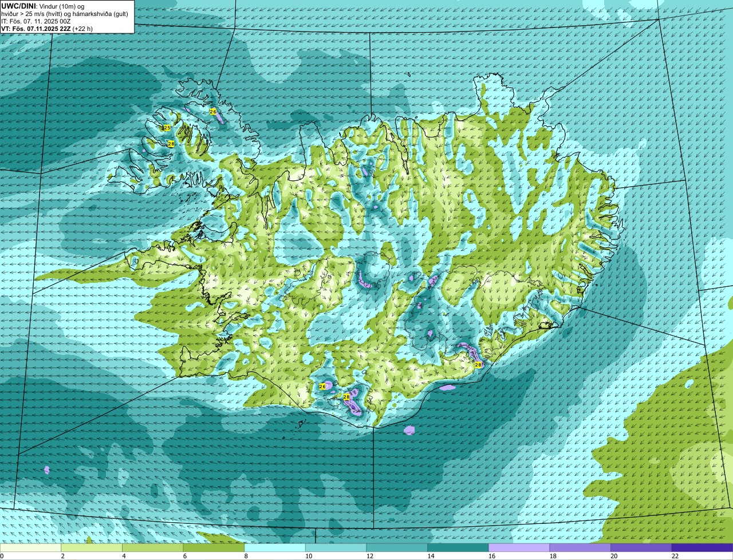The height and width of the screenshot is (560, 733).
Task: Click the darkest purple legend swatch above 22
Action: click(x=702, y=547)
